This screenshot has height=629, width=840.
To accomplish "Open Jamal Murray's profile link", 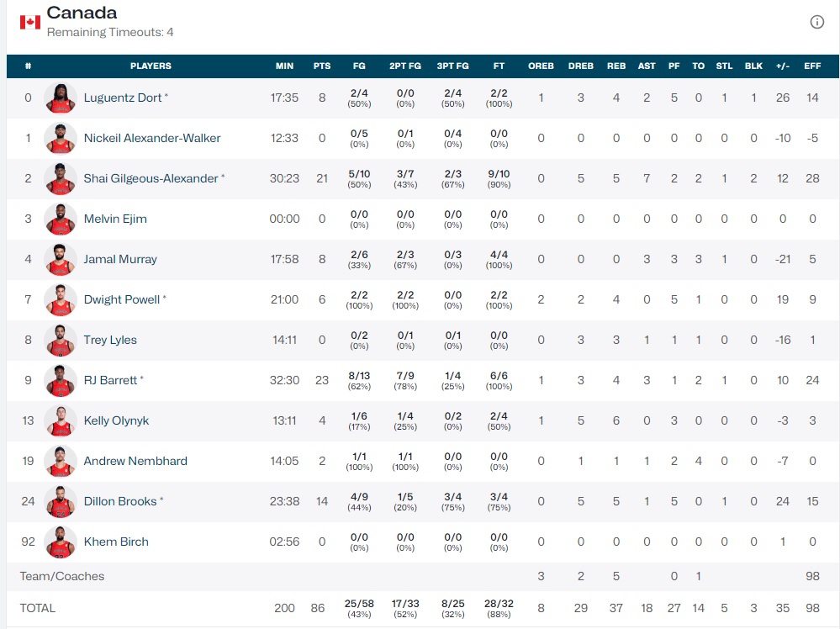I will (x=120, y=259).
